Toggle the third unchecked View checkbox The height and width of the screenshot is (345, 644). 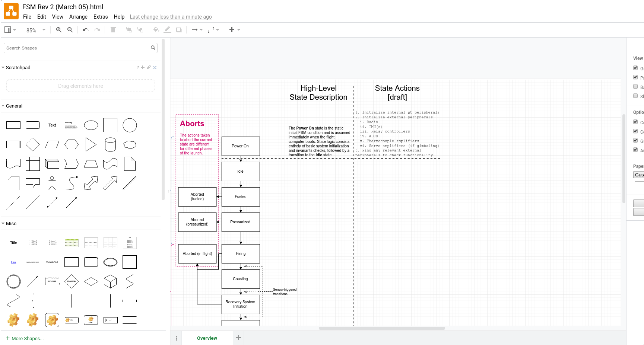[x=635, y=86]
